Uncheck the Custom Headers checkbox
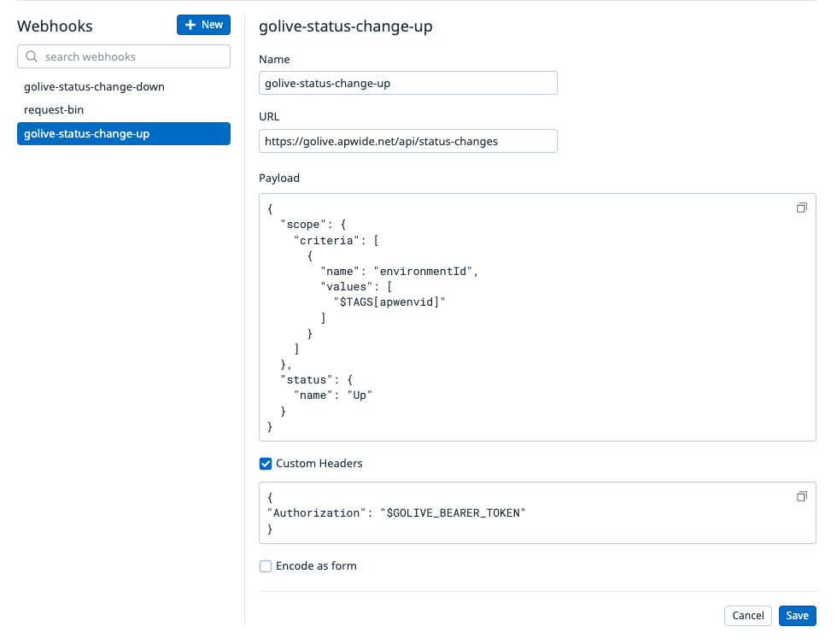Image resolution: width=837 pixels, height=644 pixels. pyautogui.click(x=266, y=464)
